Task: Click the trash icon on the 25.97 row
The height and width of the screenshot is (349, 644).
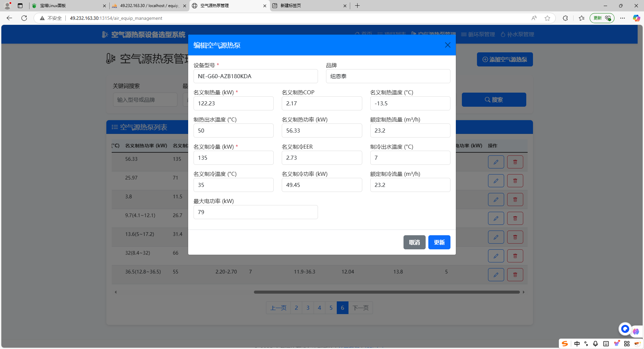Action: [x=515, y=181]
